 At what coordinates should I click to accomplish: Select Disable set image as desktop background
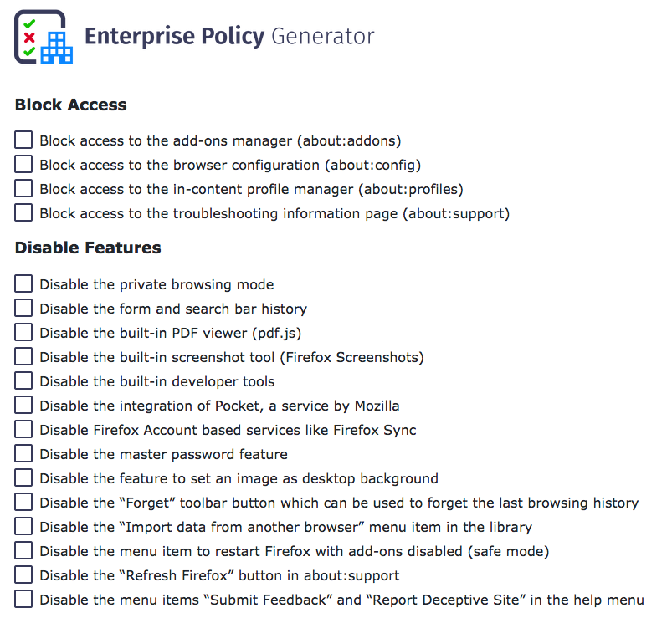click(23, 477)
